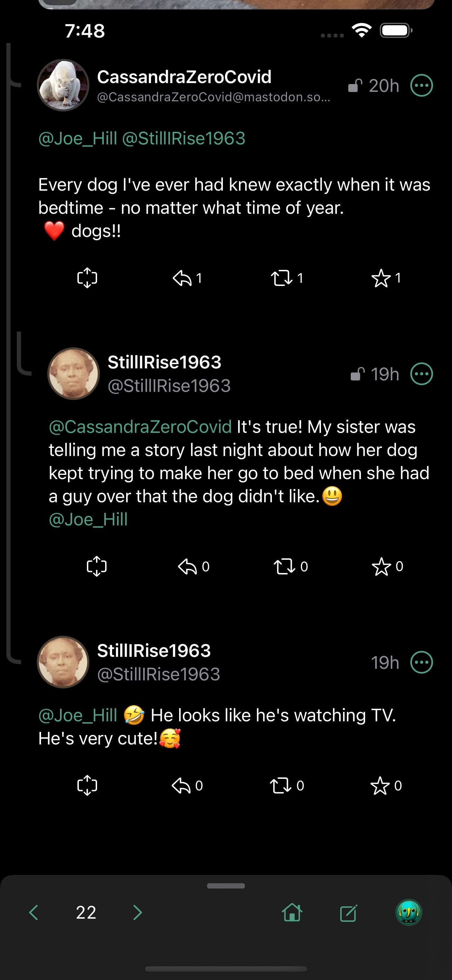Viewport: 452px width, 980px height.
Task: Navigate back with the left chevron
Action: pyautogui.click(x=34, y=912)
